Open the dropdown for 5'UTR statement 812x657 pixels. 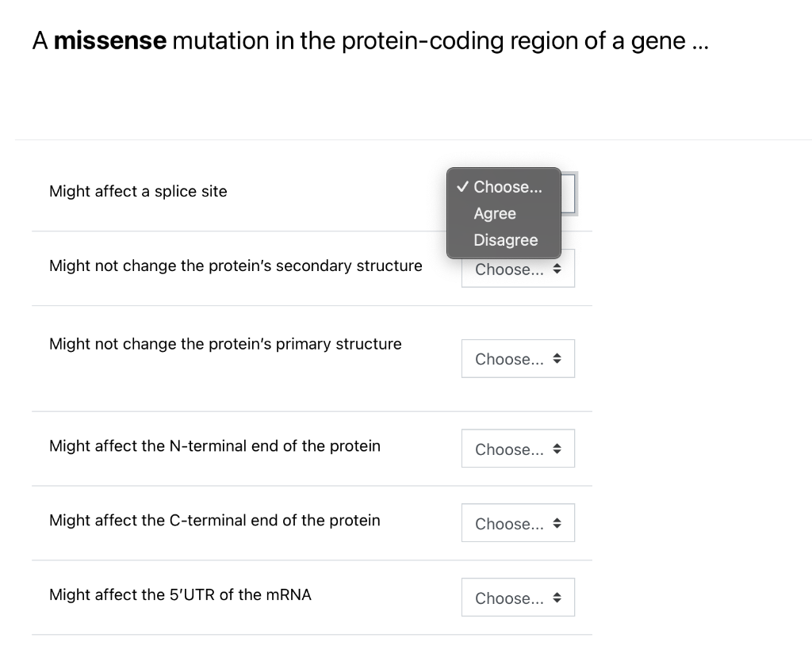point(518,597)
